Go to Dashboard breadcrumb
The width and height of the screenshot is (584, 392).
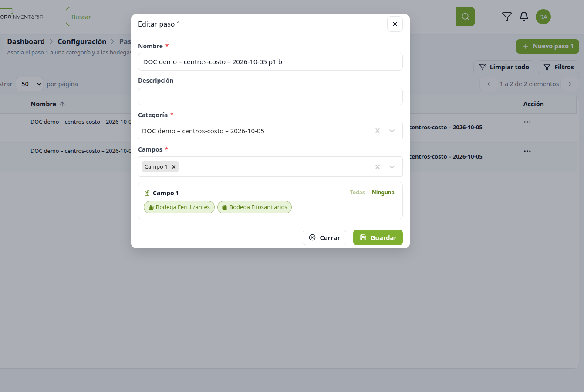coord(26,41)
